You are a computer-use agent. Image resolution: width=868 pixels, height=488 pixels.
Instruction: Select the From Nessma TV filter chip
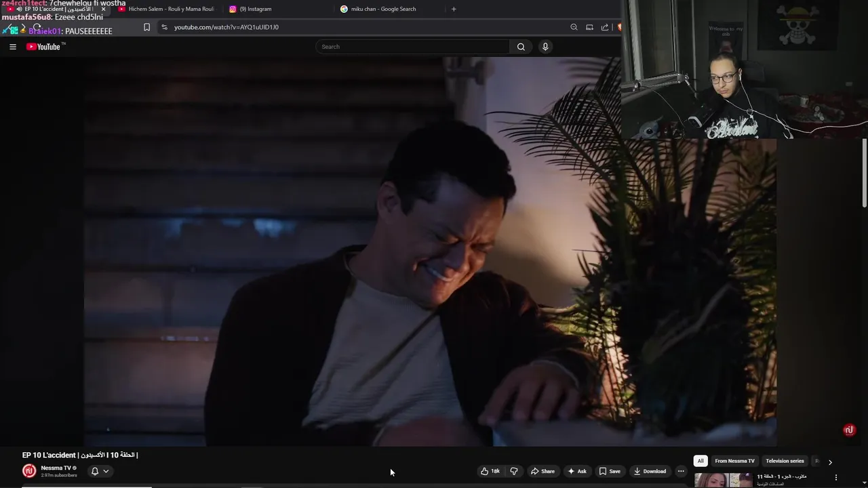(734, 461)
